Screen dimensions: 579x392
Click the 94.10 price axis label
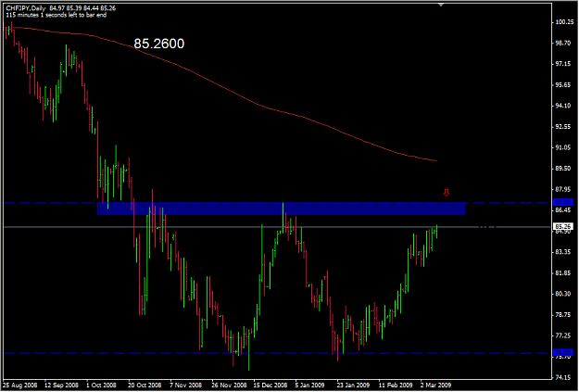[x=563, y=106]
